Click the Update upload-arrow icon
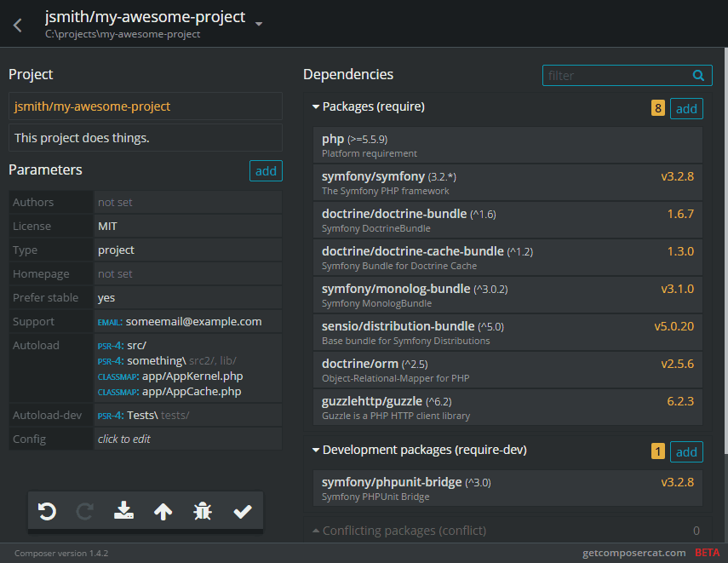The height and width of the screenshot is (563, 728). point(163,511)
